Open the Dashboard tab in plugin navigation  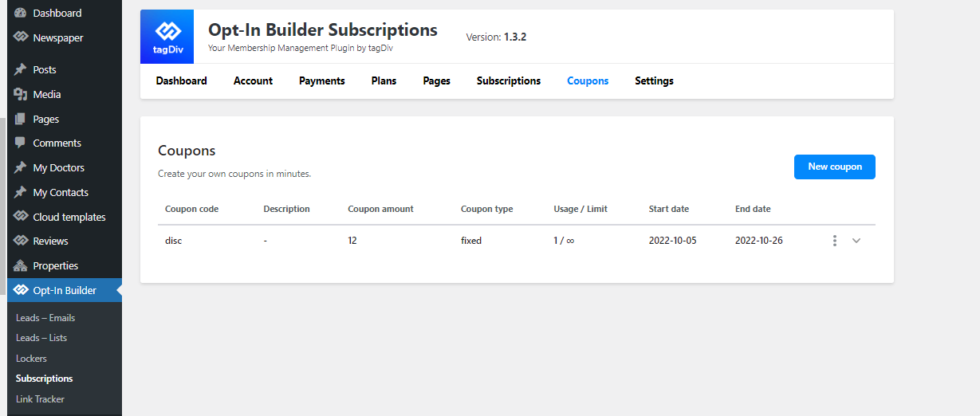(x=181, y=80)
